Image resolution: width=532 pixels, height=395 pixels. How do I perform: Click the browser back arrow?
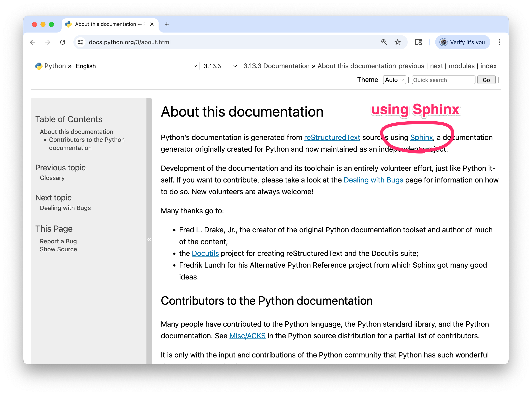pos(33,42)
